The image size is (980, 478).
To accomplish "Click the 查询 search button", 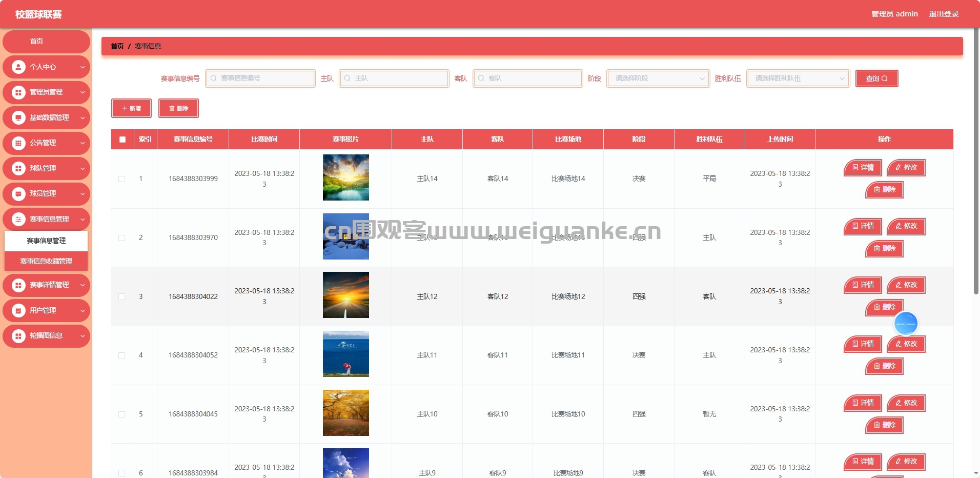I will click(x=876, y=78).
